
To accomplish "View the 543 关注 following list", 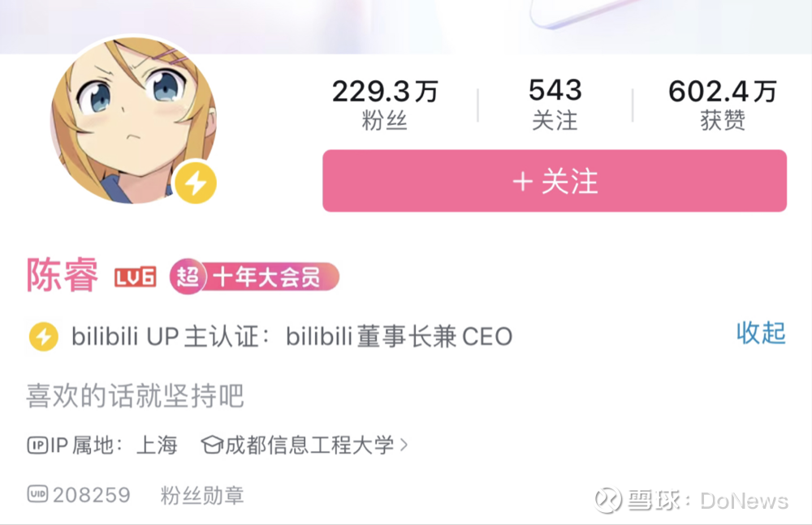I will pos(555,104).
